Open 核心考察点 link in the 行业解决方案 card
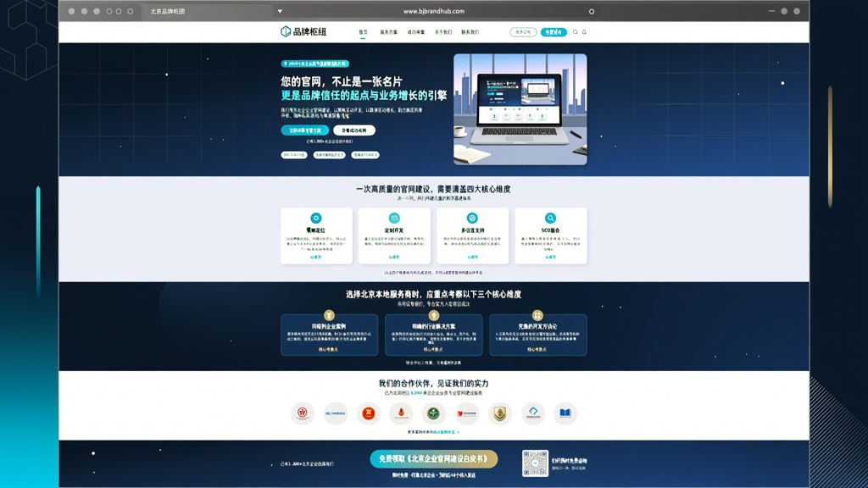868x488 pixels. click(433, 350)
